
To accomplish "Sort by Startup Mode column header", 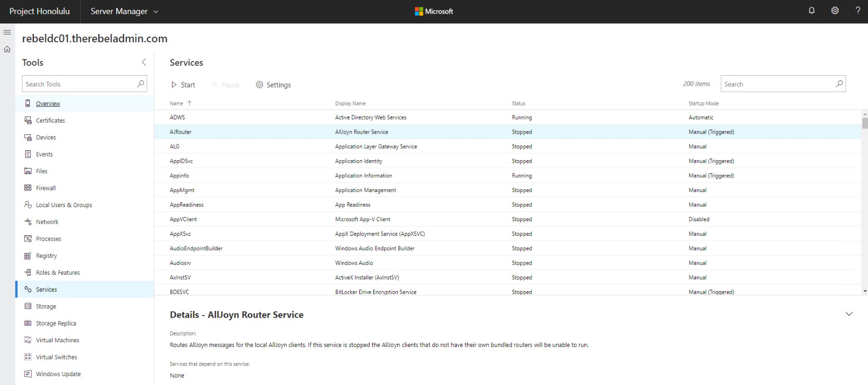I will (703, 103).
